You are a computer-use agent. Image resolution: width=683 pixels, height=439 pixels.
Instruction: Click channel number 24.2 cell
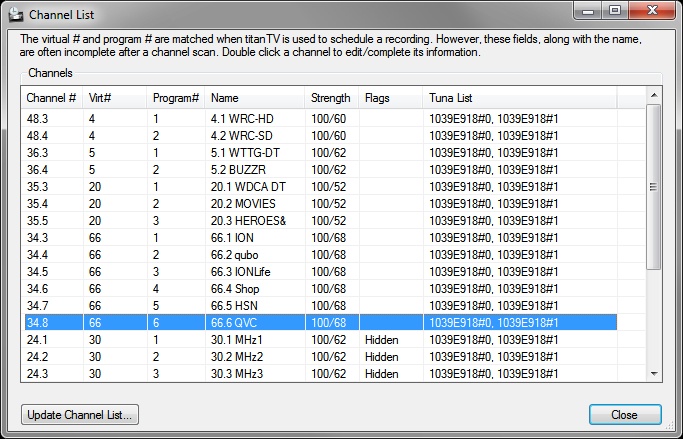[37, 357]
